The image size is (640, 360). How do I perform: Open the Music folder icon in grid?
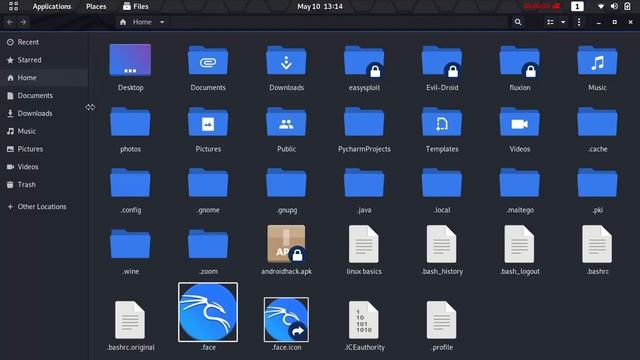coord(597,61)
